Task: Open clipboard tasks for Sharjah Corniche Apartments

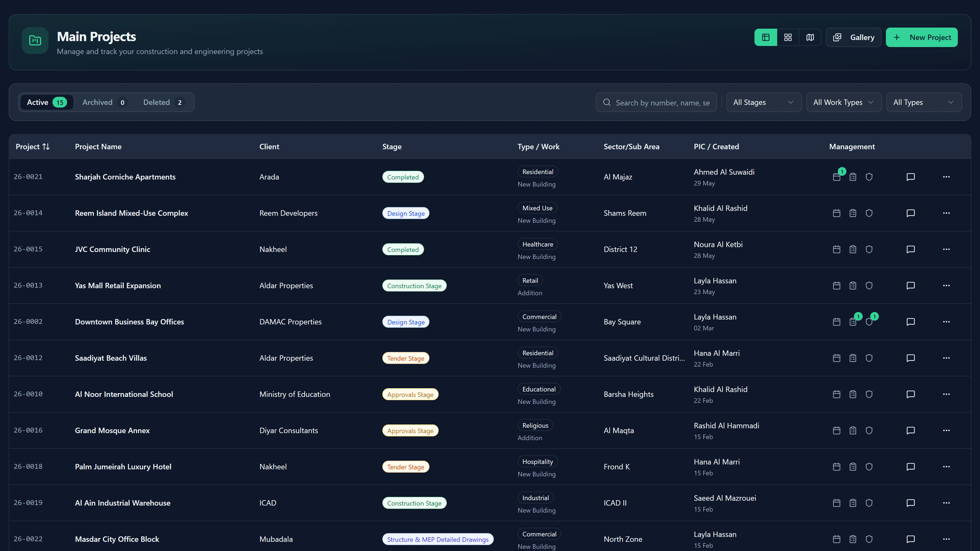Action: pos(853,177)
